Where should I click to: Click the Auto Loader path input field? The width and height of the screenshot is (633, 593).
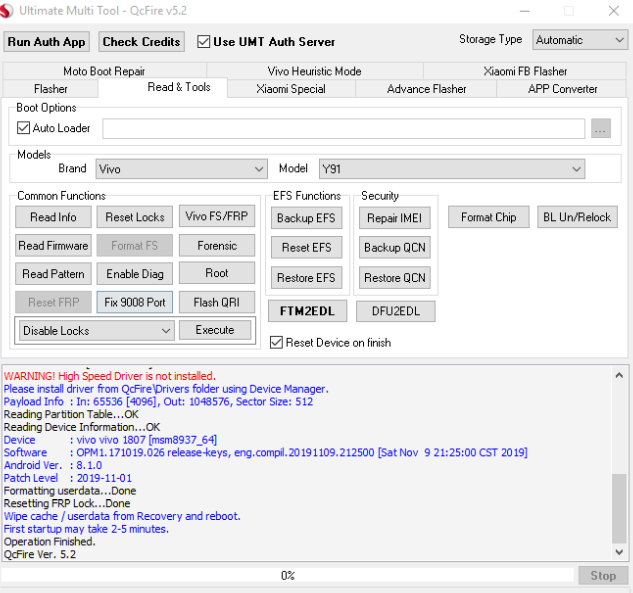[x=344, y=128]
